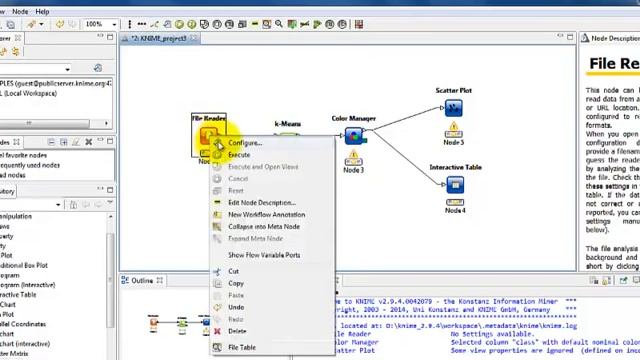Select the 'Scatter Matrix' repository entry at bottom

pos(14,353)
